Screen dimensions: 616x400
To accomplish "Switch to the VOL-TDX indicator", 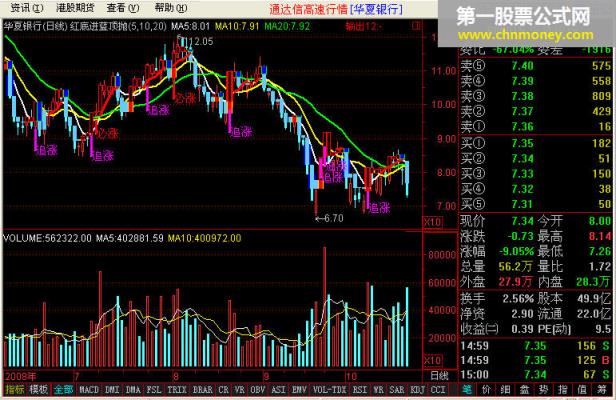I will click(x=330, y=389).
